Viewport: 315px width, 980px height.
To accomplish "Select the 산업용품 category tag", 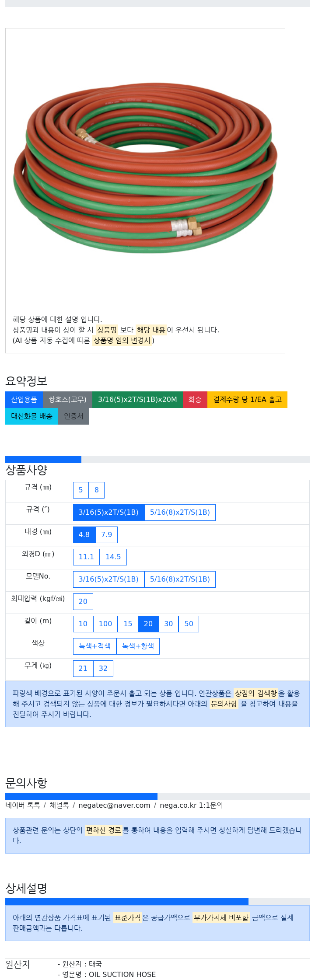I will pos(24,400).
